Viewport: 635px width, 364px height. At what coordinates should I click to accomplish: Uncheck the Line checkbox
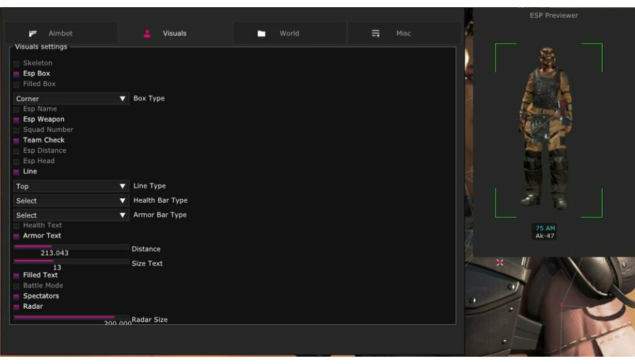(16, 172)
